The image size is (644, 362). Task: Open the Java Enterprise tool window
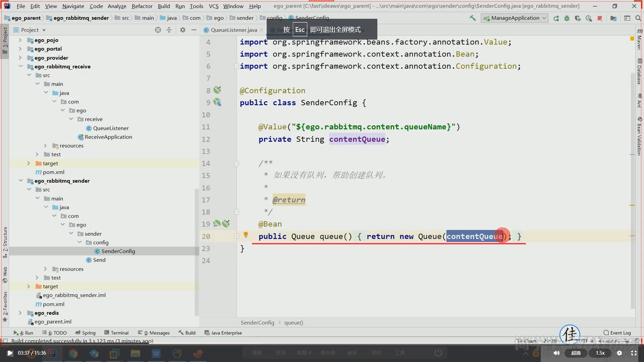223,333
